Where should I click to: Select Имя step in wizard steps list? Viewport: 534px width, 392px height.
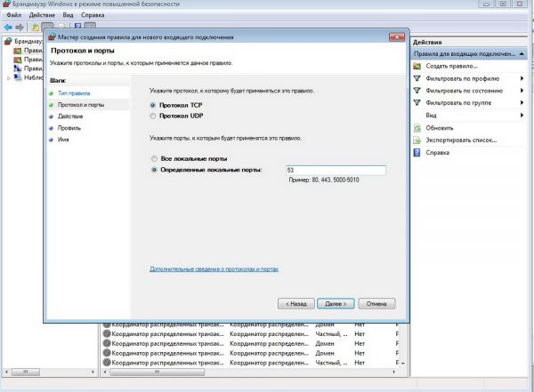tap(63, 140)
